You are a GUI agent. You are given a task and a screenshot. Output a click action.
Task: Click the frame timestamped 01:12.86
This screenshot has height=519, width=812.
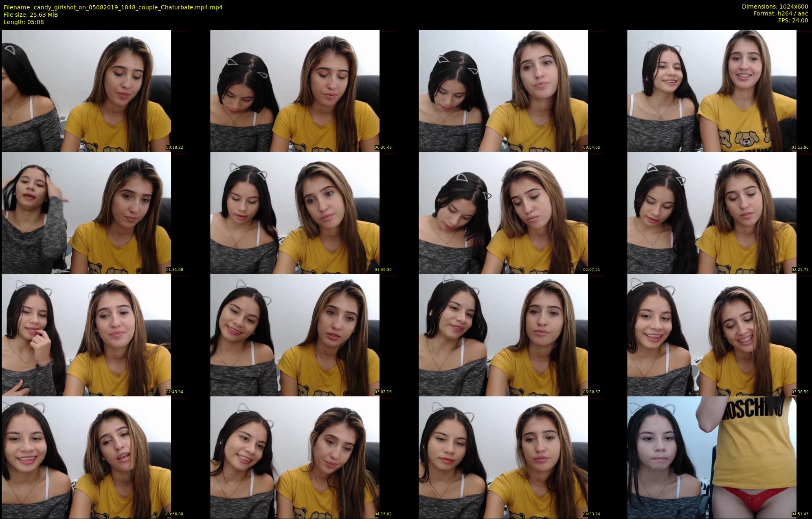[712, 90]
